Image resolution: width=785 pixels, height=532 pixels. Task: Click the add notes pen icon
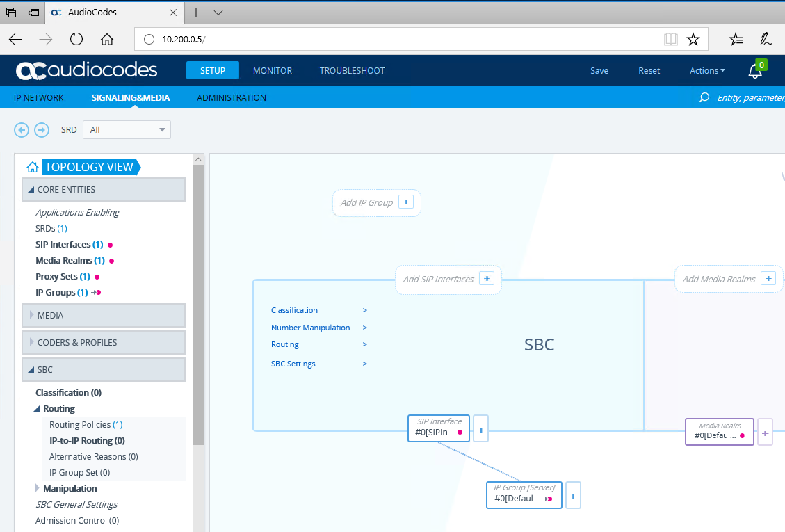[766, 39]
